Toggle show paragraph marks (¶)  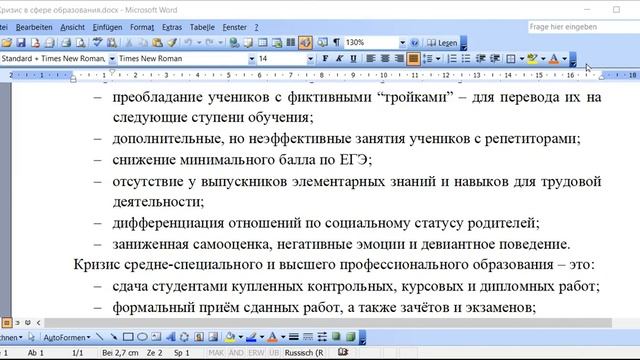tap(336, 42)
